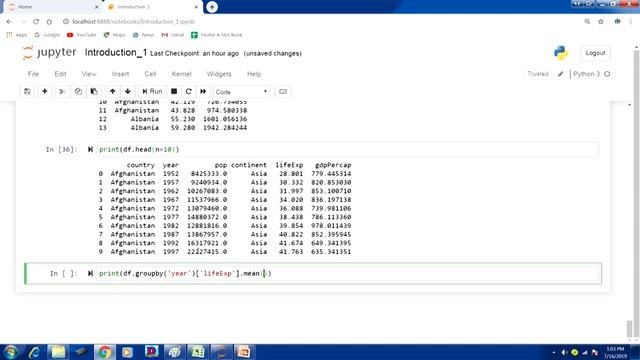
Task: Click the taskbar clock
Action: tap(616, 352)
